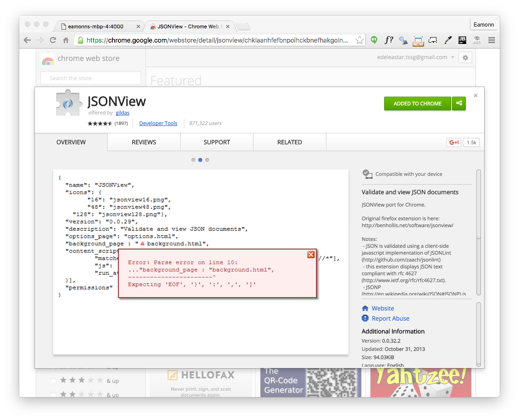This screenshot has width=519, height=420.
Task: Close the red parse error popup
Action: point(310,255)
